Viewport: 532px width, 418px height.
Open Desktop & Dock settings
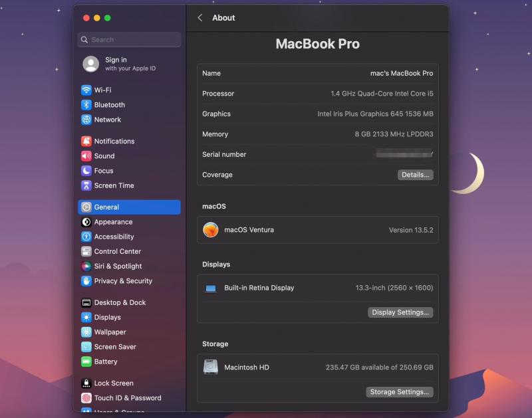pos(129,302)
